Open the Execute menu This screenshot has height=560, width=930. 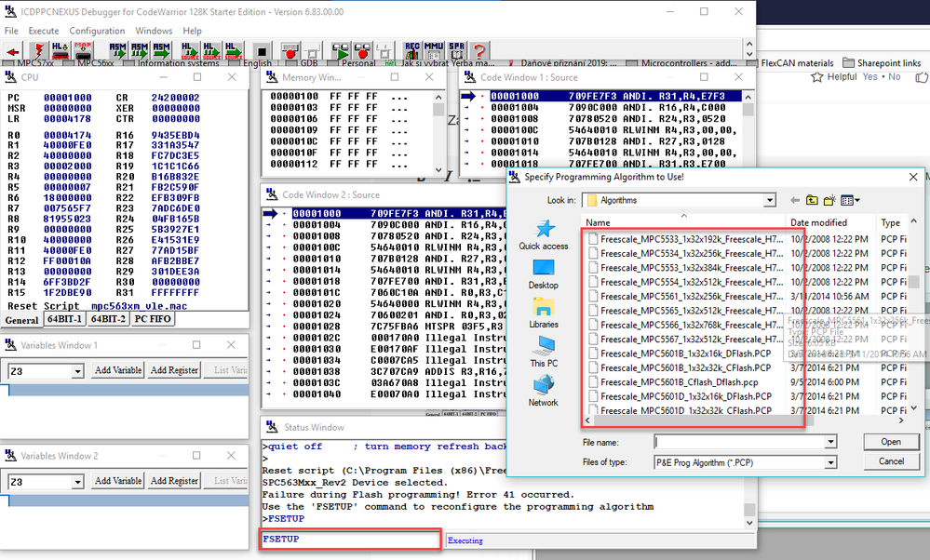click(44, 30)
